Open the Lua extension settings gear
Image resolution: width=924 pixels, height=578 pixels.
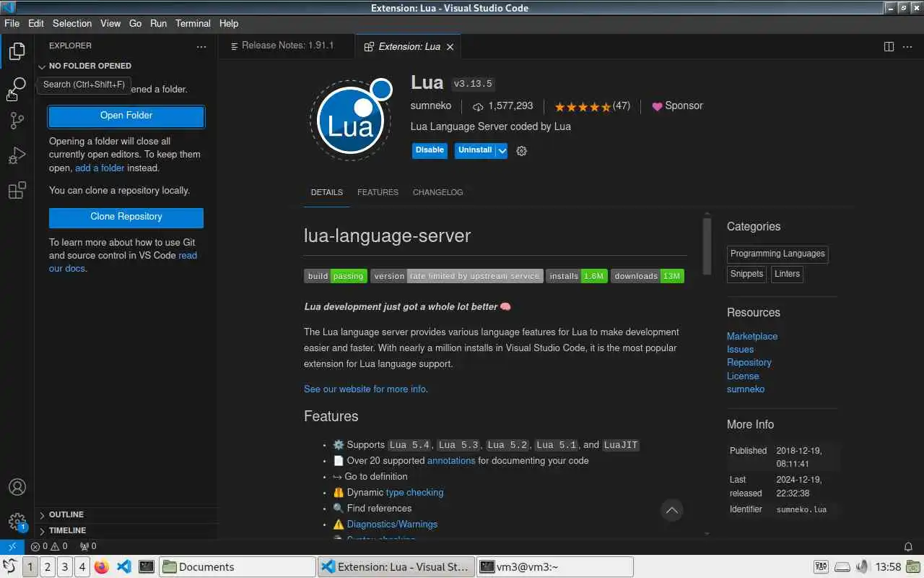522,151
